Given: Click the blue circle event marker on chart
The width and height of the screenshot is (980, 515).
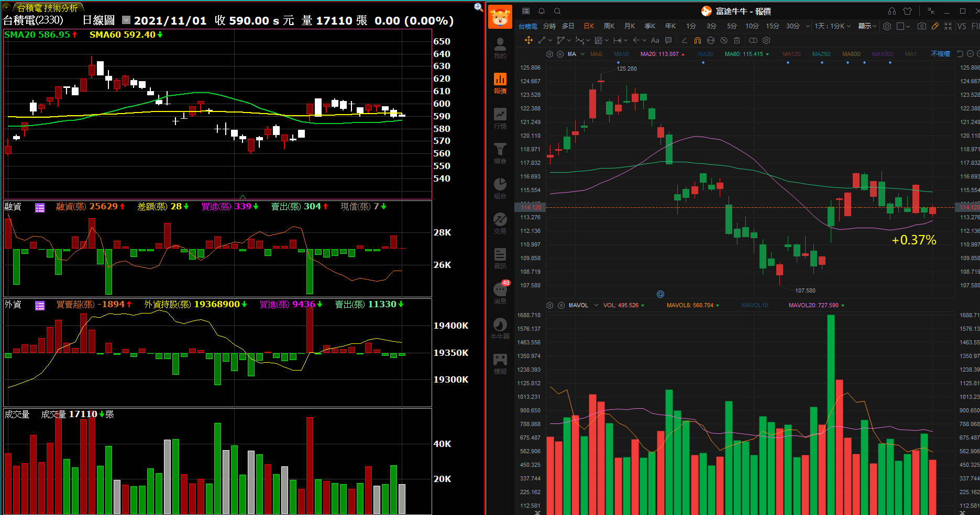Looking at the screenshot, I should pos(660,294).
